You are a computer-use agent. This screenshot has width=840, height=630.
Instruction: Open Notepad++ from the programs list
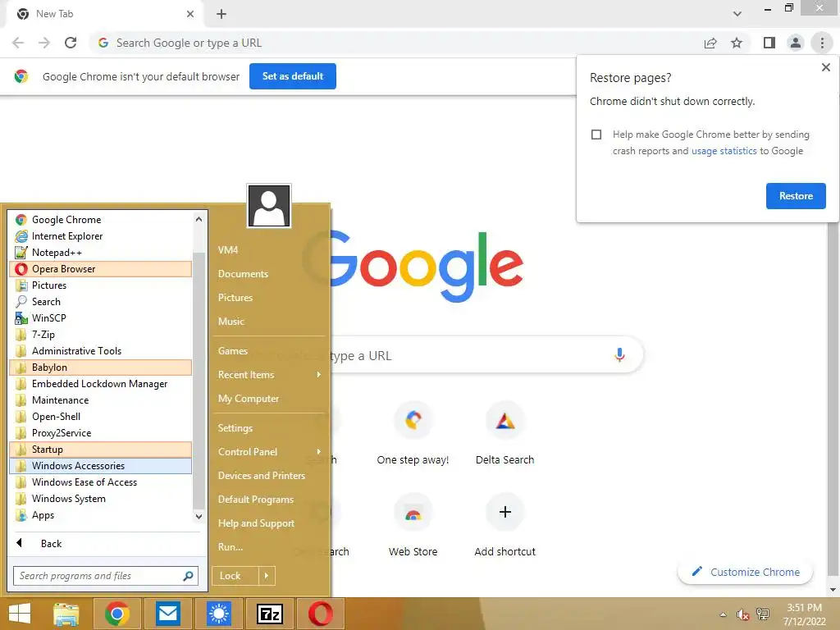[x=101, y=253]
